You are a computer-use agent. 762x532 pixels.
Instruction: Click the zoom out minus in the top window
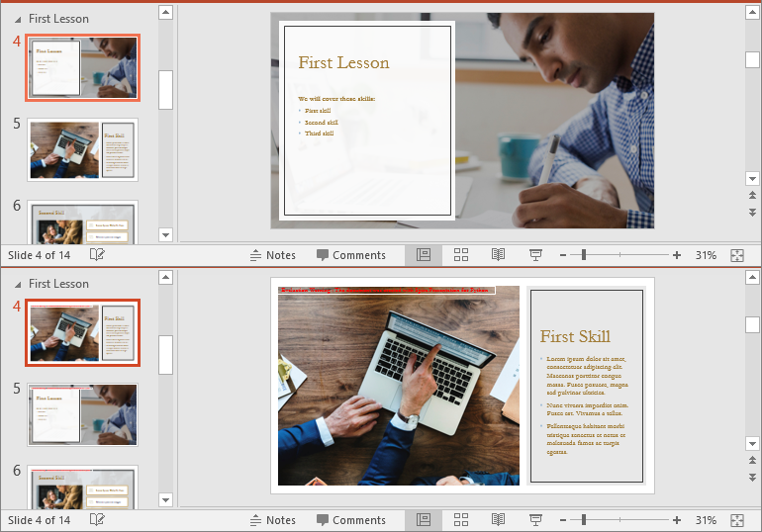pos(563,255)
